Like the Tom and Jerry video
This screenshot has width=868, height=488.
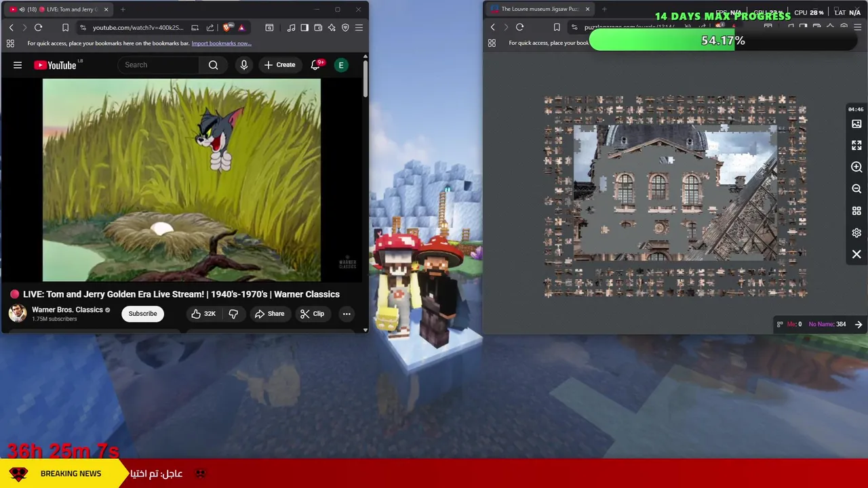[x=203, y=314]
